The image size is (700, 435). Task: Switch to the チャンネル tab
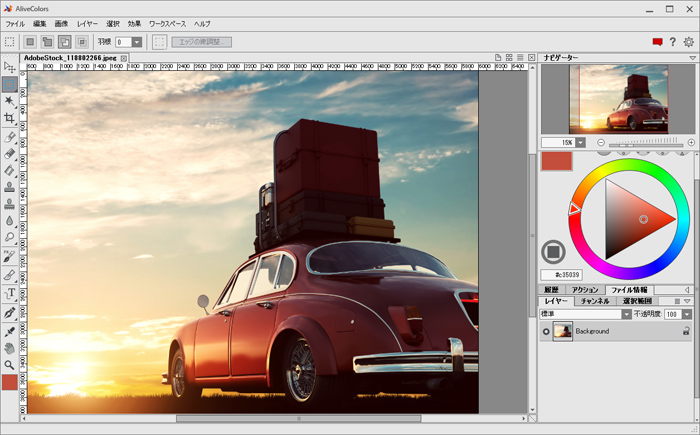pos(595,301)
